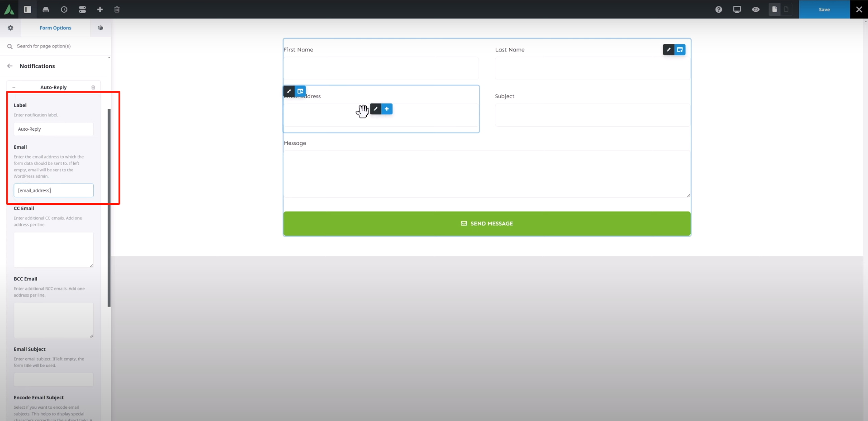Open the settings gear tab in sidebar
The width and height of the screenshot is (868, 421).
pos(10,28)
